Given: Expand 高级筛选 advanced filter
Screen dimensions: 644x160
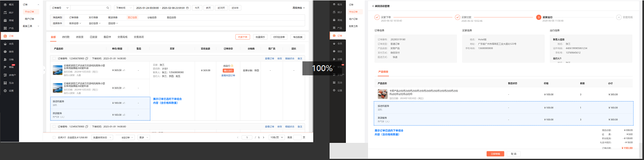Looking at the screenshot, I should pyautogui.click(x=299, y=8).
